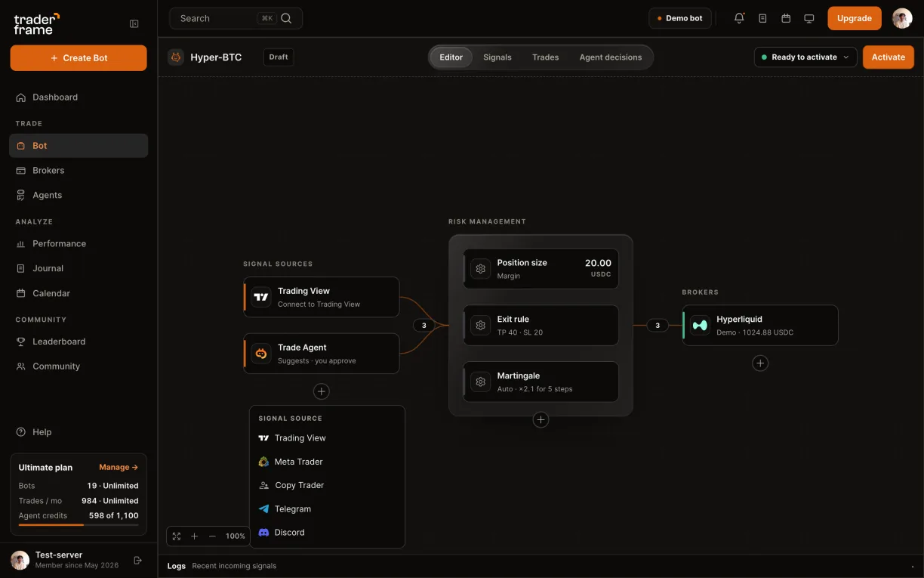924x578 pixels.
Task: Add a risk management rule with the plus icon
Action: tap(541, 420)
